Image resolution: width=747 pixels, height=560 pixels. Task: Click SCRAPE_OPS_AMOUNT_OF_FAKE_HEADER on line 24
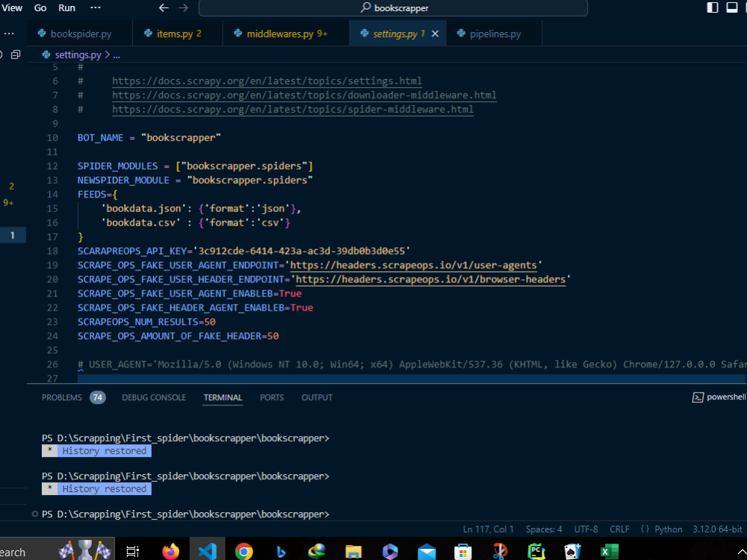[169, 336]
